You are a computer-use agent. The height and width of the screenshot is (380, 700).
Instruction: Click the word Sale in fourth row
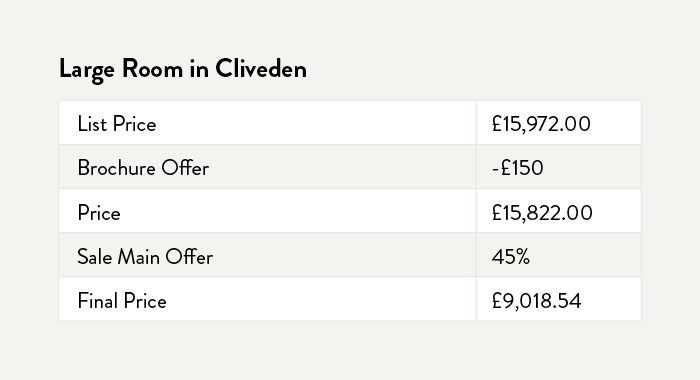tap(94, 257)
